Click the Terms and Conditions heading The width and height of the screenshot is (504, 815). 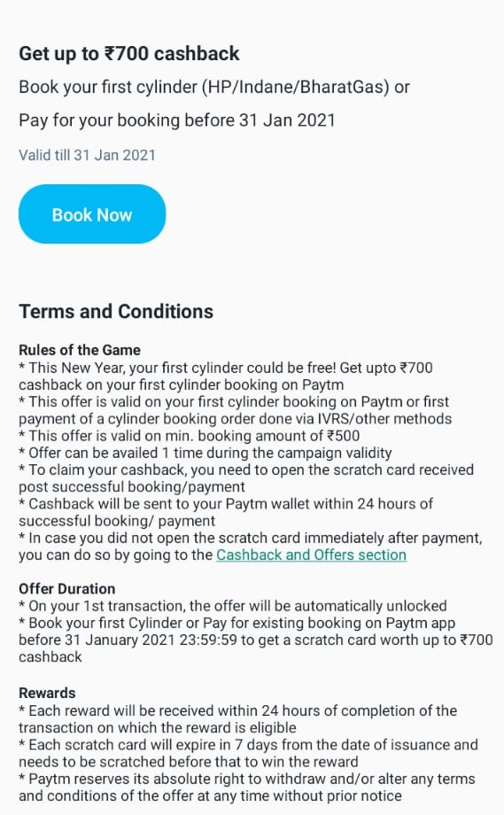(116, 311)
